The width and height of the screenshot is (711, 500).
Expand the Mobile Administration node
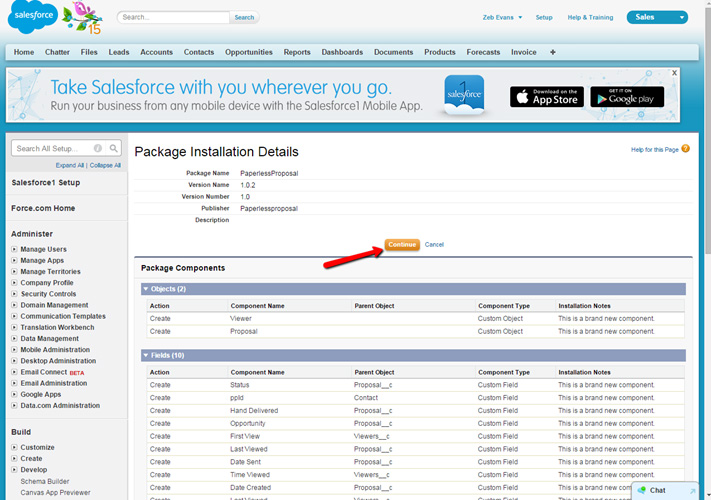pos(14,350)
